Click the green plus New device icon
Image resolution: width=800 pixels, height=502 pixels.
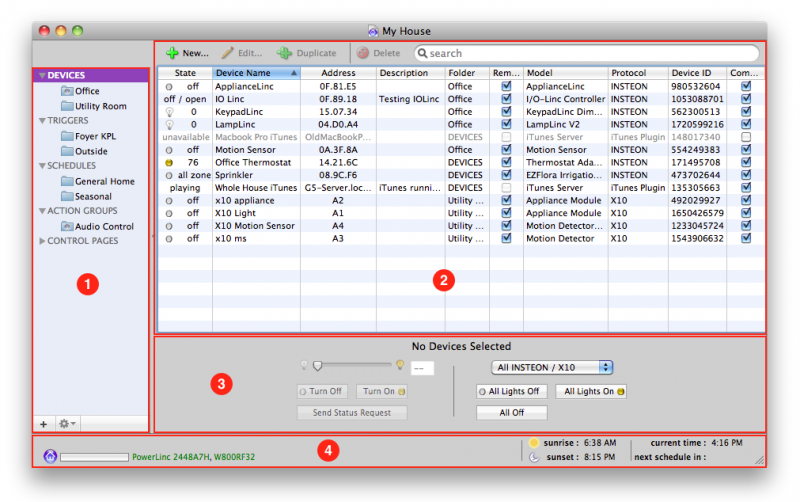point(172,53)
